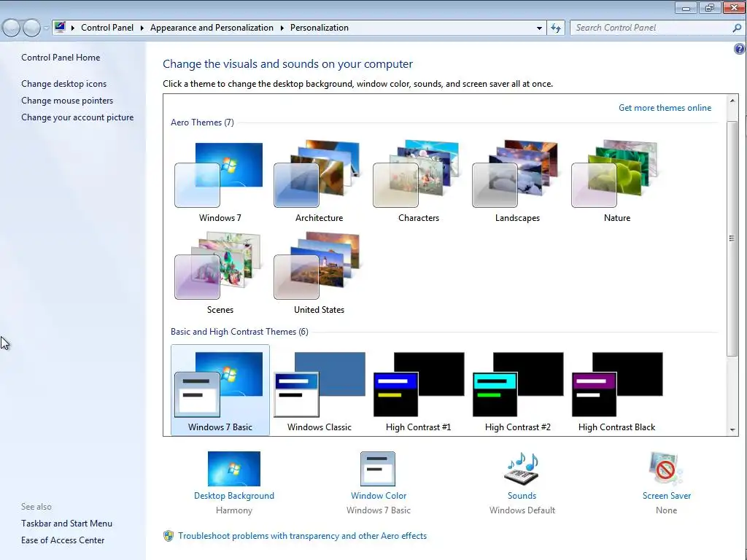Open Ease of Access Center link
This screenshot has height=560, width=747.
(63, 540)
